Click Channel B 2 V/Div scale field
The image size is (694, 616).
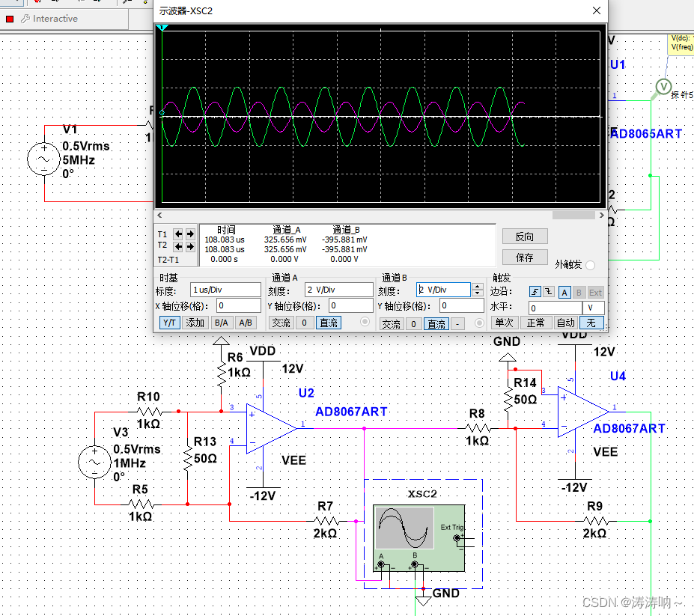(443, 290)
